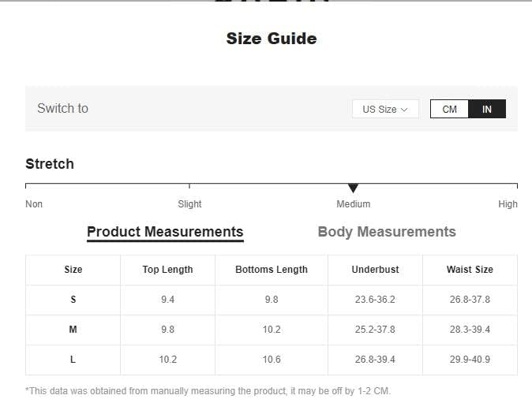This screenshot has width=532, height=399.
Task: Click the "High" stretch label
Action: [508, 204]
